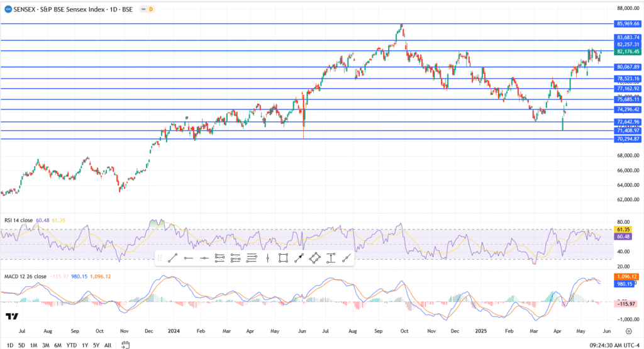
Task: Select the Trend Line drawing tool
Action: 172,258
